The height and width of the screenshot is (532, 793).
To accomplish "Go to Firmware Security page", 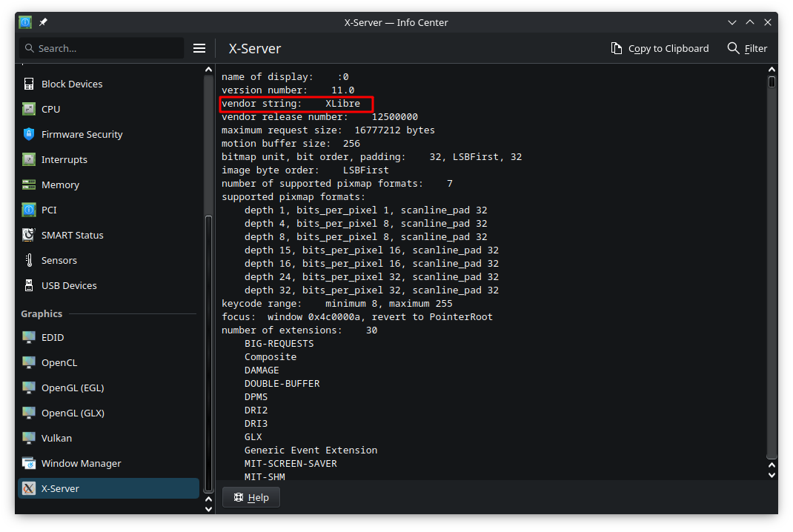I will coord(108,135).
